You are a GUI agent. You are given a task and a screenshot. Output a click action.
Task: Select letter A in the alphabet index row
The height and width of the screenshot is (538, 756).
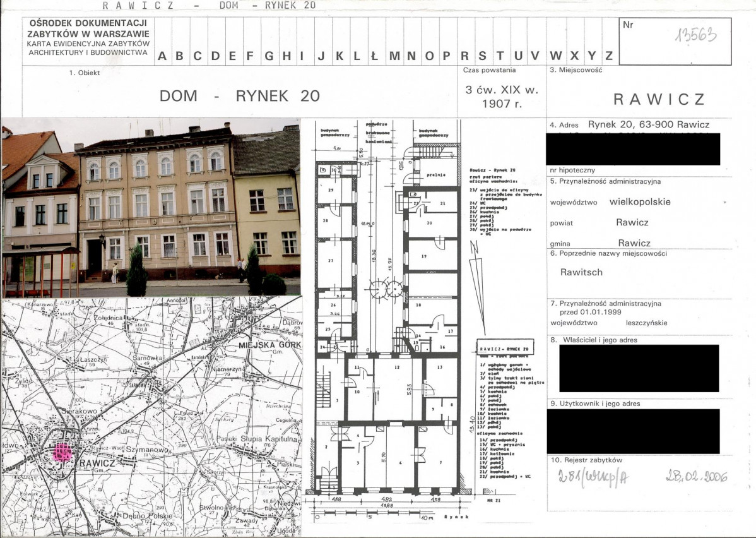(162, 56)
